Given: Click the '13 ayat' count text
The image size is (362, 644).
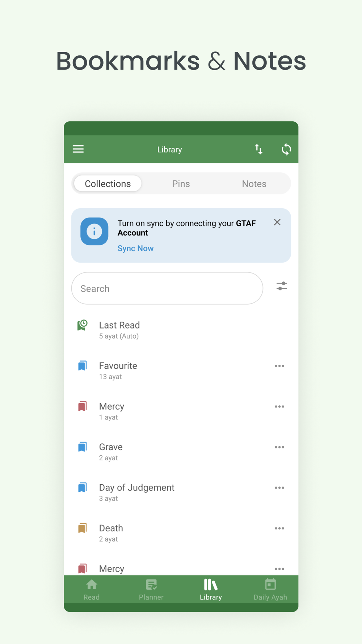Looking at the screenshot, I should pyautogui.click(x=110, y=377).
